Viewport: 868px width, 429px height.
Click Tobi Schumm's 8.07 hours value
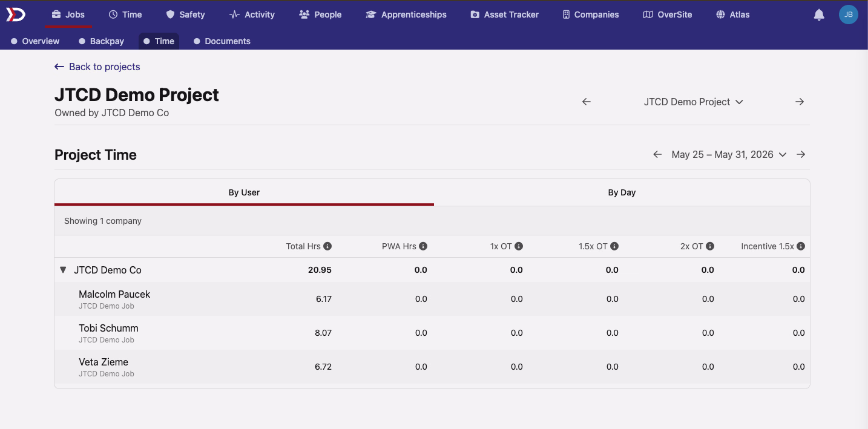point(324,333)
